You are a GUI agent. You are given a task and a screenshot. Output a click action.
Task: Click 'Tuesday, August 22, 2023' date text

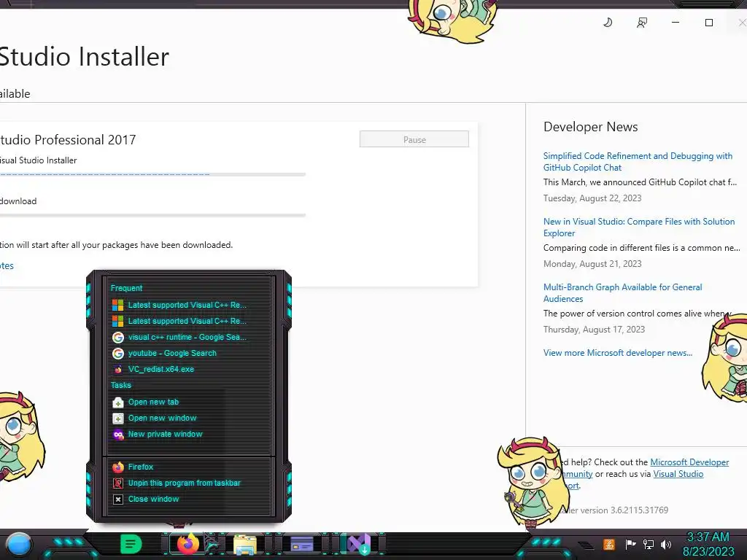point(592,198)
